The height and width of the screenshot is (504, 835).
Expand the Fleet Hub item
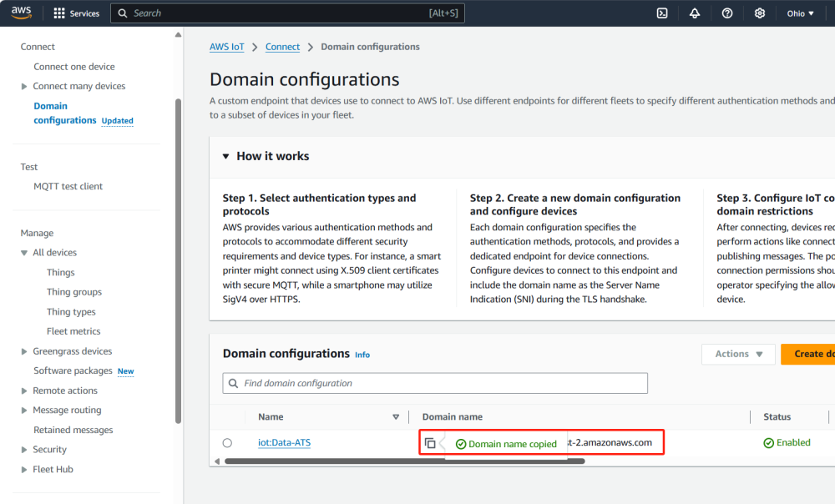pyautogui.click(x=24, y=470)
